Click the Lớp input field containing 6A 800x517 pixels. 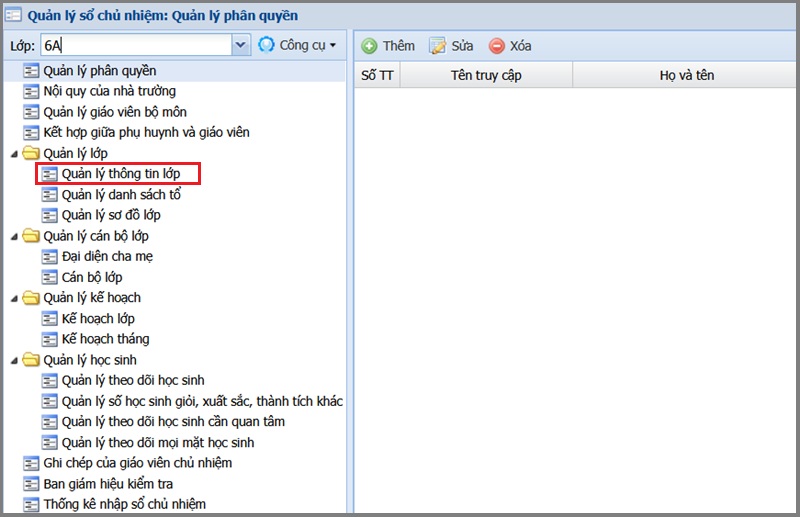pos(136,45)
